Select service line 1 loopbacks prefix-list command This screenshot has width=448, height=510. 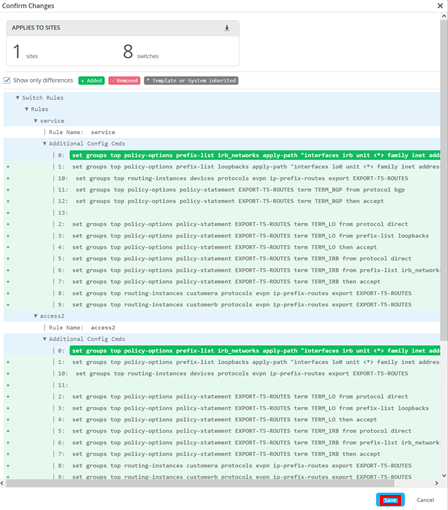pyautogui.click(x=256, y=167)
